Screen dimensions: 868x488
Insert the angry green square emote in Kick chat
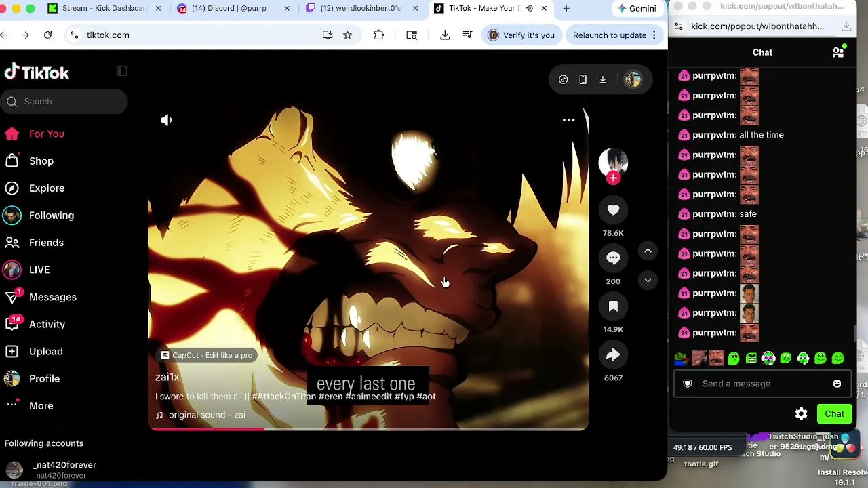click(x=751, y=358)
